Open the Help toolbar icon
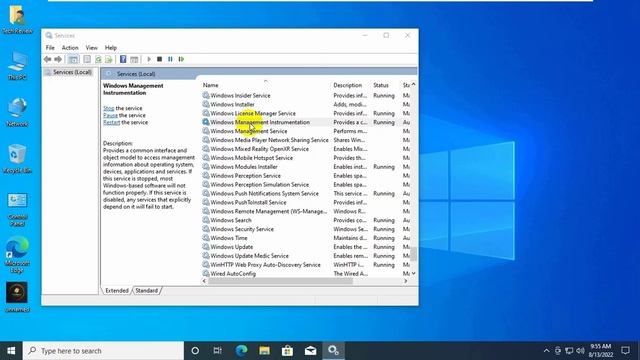The width and height of the screenshot is (640, 360). point(123,60)
